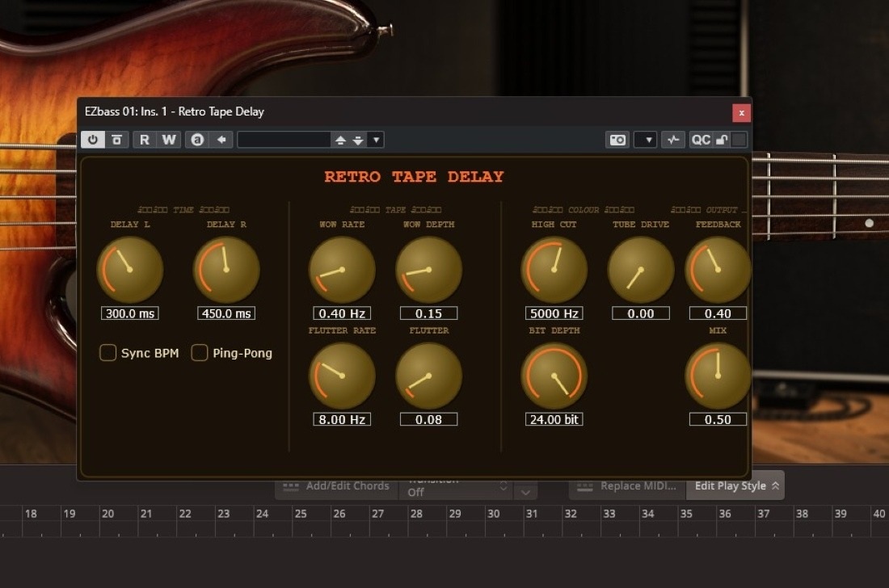Screen dimensions: 889x588
Task: Open the plugin functions menu
Action: 672,139
